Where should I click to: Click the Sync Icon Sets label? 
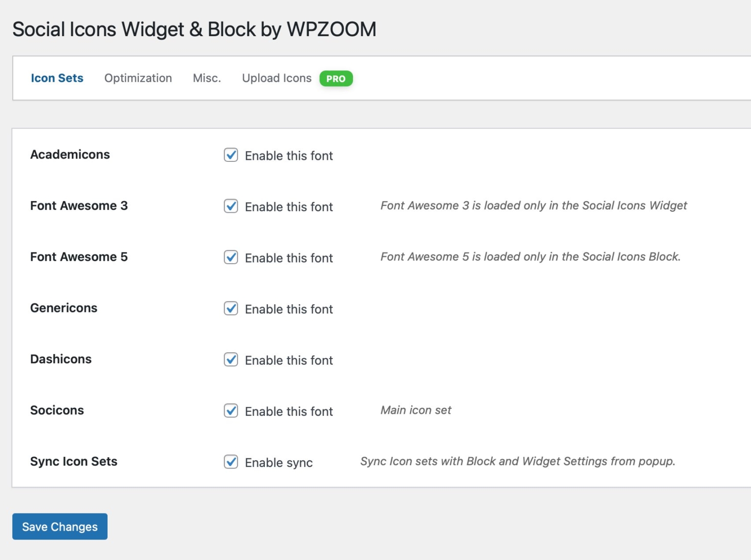click(74, 462)
